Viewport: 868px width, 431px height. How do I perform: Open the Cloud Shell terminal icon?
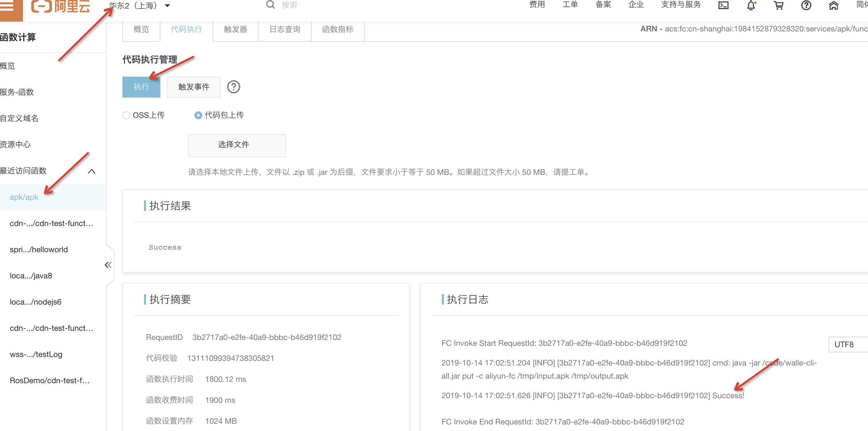[723, 5]
